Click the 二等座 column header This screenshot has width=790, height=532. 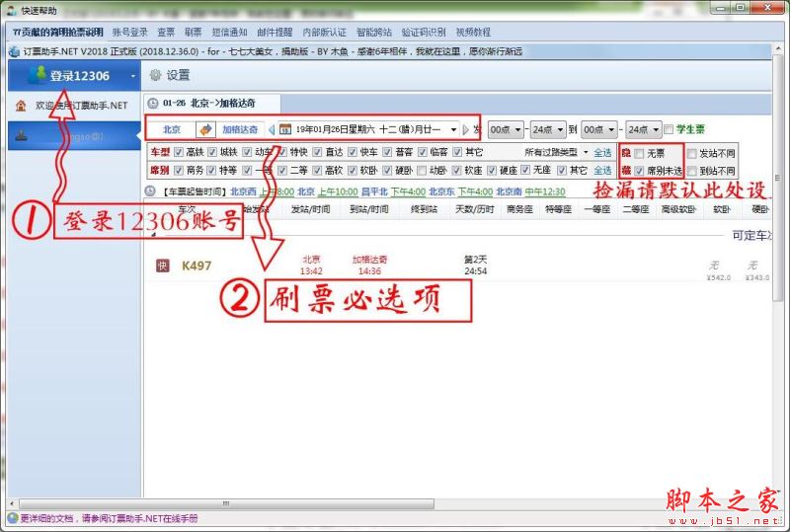click(634, 209)
